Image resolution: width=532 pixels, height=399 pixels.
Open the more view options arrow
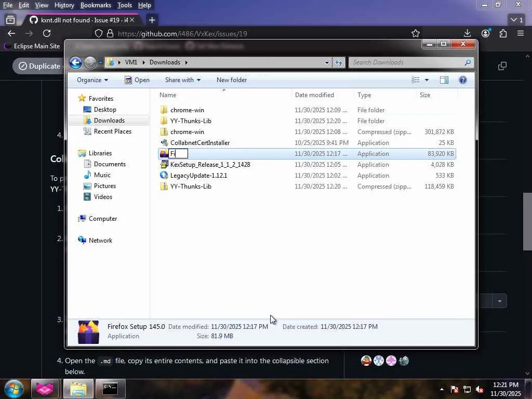pyautogui.click(x=427, y=80)
